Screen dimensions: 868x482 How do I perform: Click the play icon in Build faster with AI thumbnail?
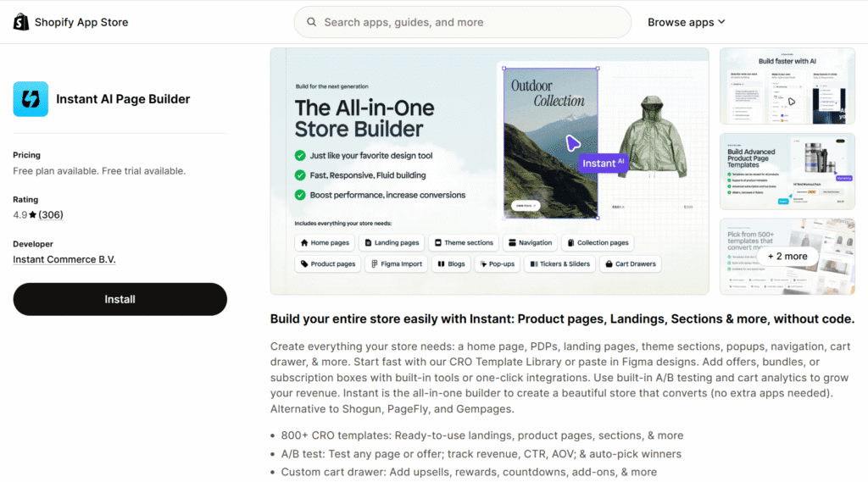point(792,102)
